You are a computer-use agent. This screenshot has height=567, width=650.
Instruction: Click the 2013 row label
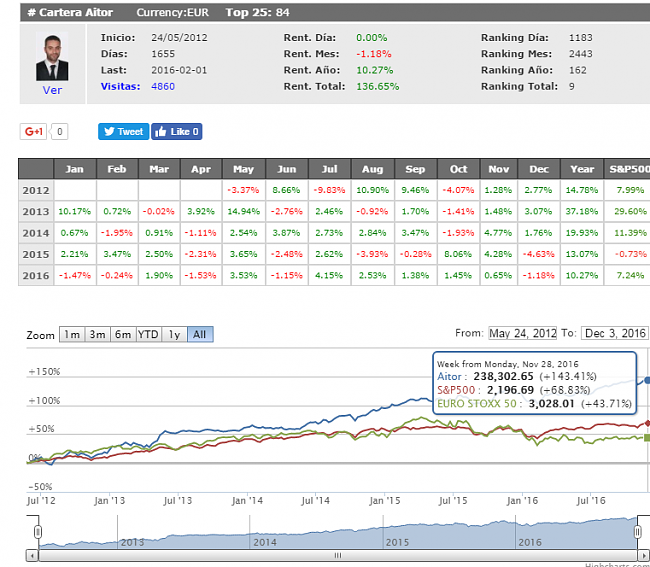point(36,211)
